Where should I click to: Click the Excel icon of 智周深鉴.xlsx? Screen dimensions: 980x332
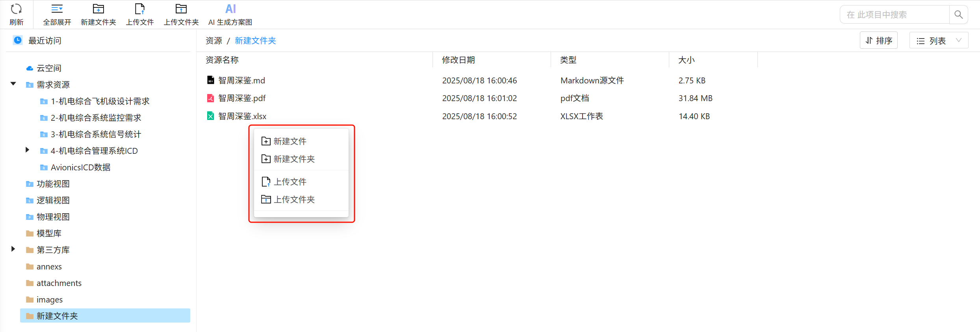211,116
